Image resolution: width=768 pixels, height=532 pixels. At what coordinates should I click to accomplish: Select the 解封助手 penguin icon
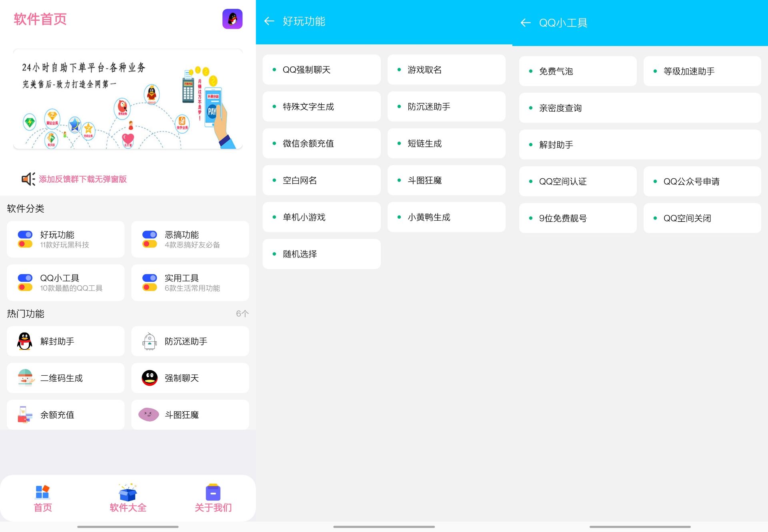(x=24, y=341)
